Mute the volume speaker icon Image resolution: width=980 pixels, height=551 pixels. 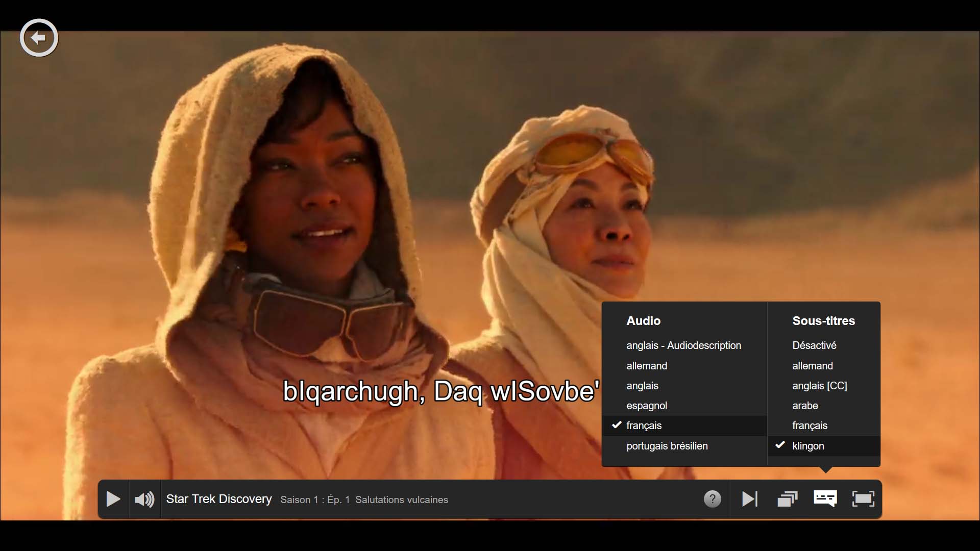click(x=144, y=499)
